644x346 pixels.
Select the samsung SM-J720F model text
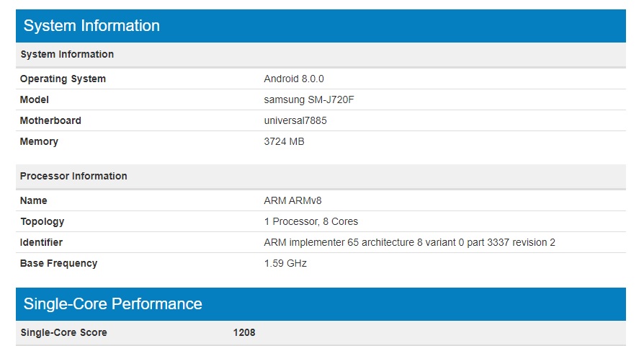pyautogui.click(x=309, y=99)
